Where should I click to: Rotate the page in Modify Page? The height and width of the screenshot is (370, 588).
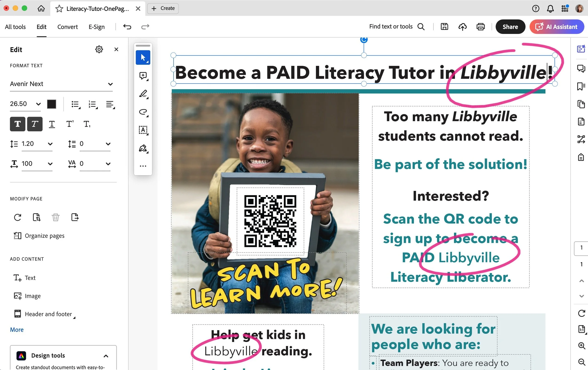[x=18, y=217]
